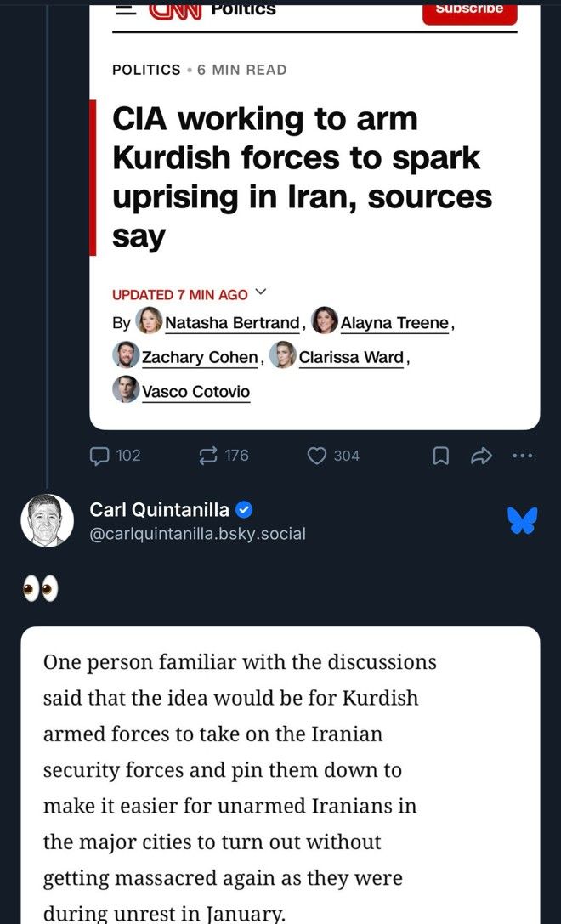561x924 pixels.
Task: Open the CNN hamburger menu
Action: click(126, 10)
